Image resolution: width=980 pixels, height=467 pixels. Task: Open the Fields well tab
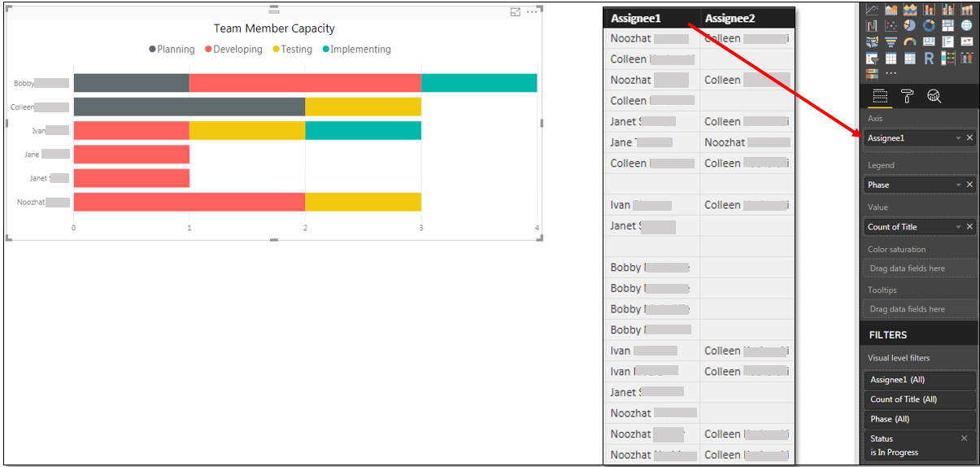click(x=881, y=96)
